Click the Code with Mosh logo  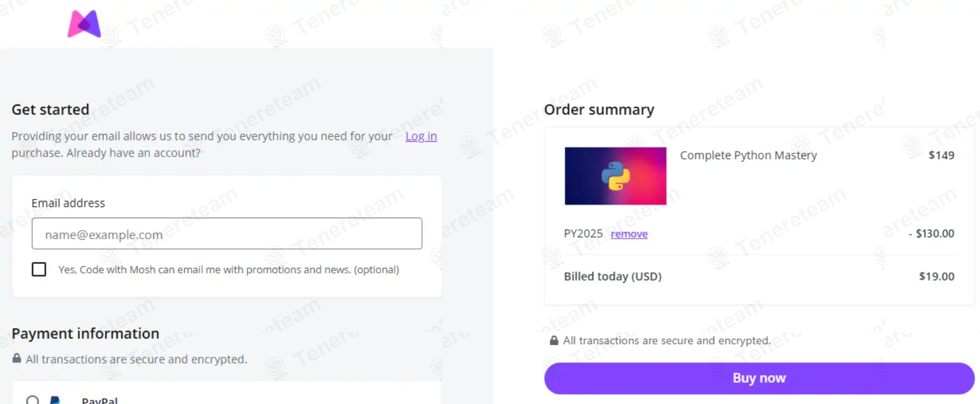[x=84, y=24]
